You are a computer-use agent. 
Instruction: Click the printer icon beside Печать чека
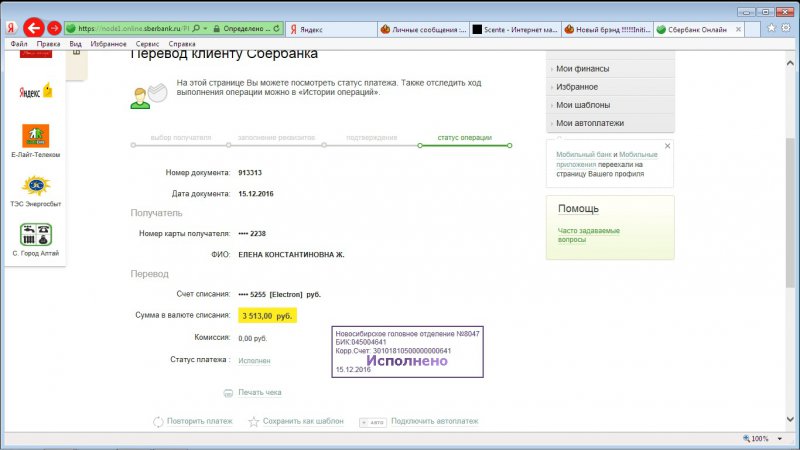point(228,393)
